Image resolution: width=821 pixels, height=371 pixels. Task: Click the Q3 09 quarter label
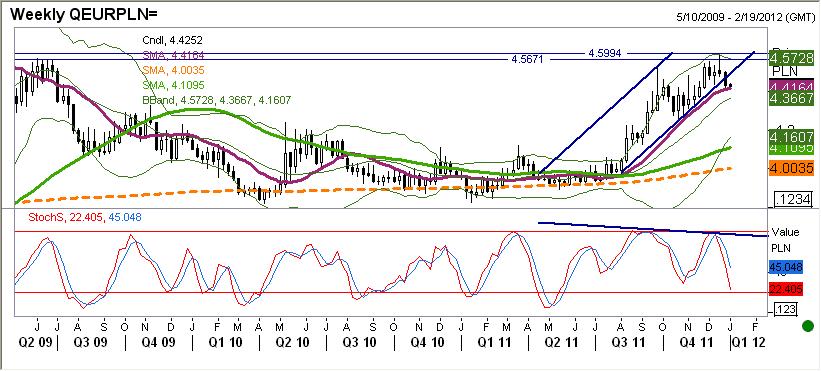[x=90, y=342]
